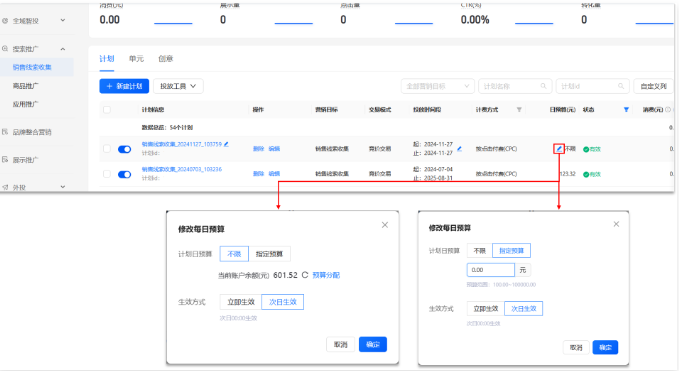Tick the select-all checkbox in table header

point(107,110)
